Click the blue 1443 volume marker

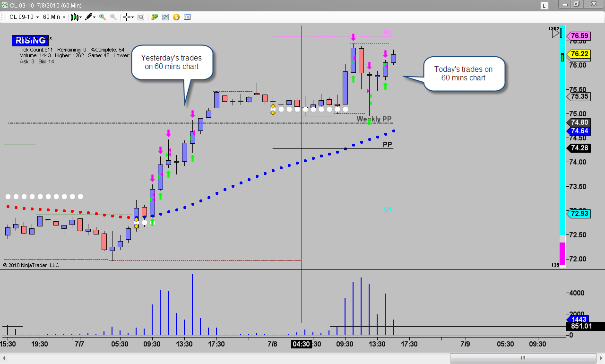(x=577, y=320)
